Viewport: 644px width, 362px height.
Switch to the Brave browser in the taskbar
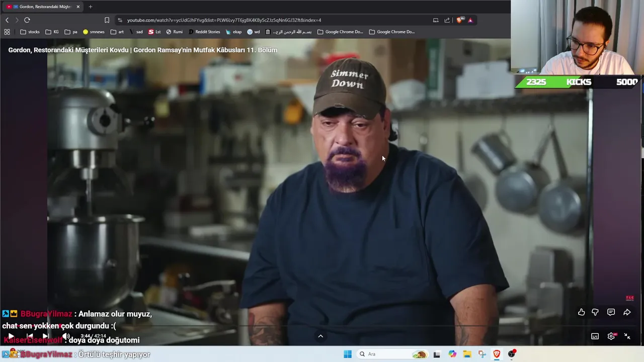point(497,354)
